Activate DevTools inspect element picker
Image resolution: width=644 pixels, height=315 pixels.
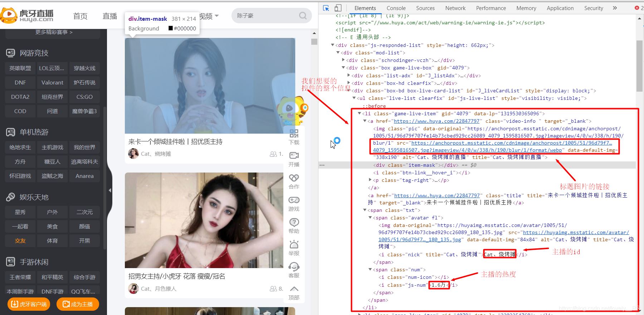point(326,8)
